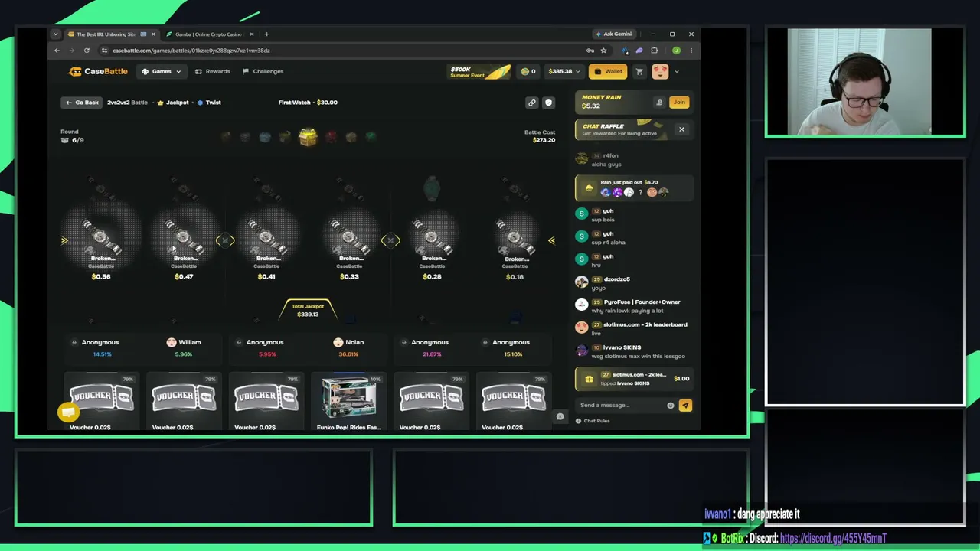Send the chat message
The image size is (980, 551).
pos(685,405)
